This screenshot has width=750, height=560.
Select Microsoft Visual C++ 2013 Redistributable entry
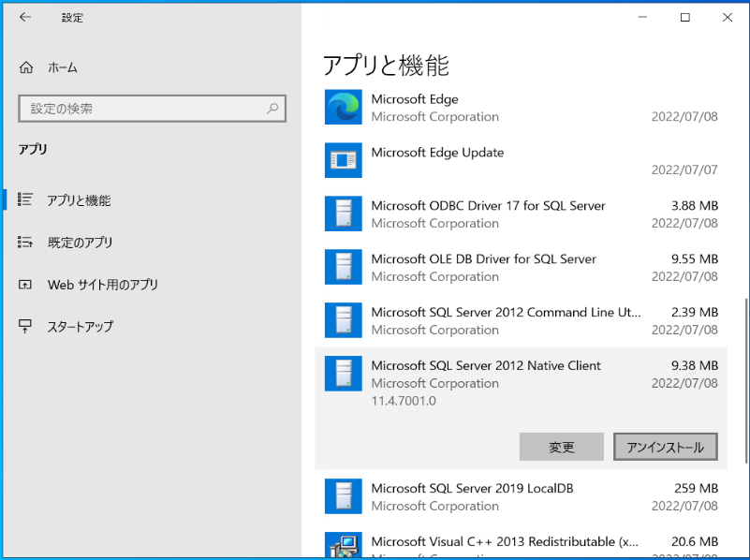click(x=505, y=542)
